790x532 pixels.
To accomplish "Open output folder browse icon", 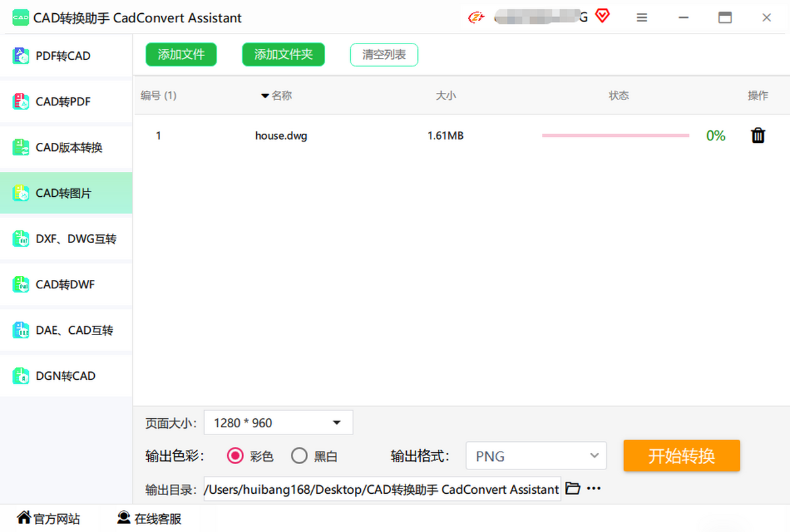I will [x=573, y=489].
